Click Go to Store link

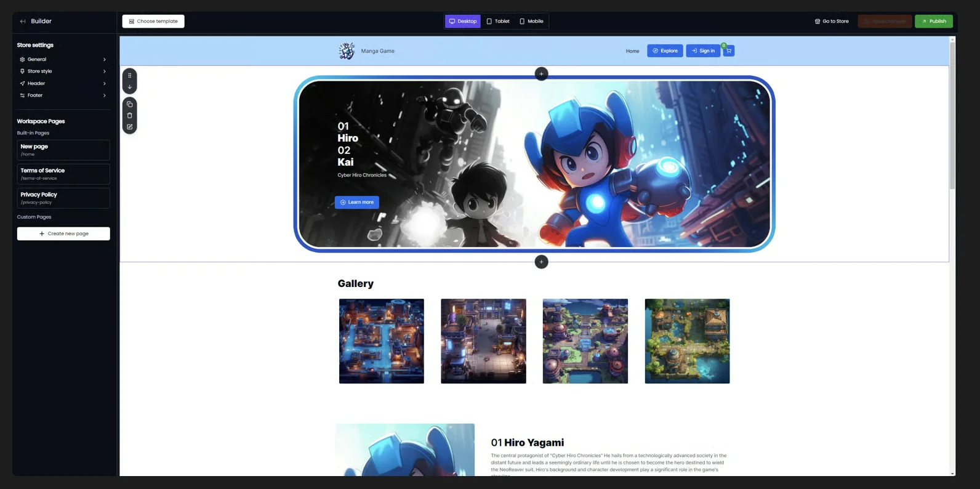point(832,22)
